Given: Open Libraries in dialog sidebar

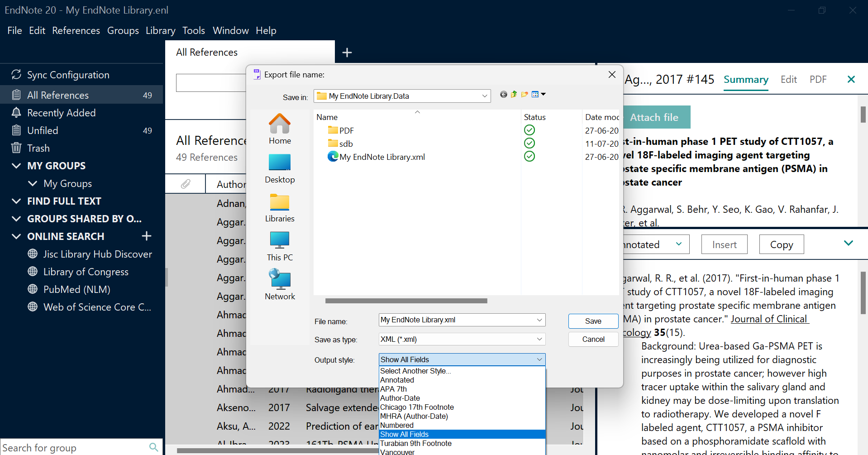Looking at the screenshot, I should 280,208.
